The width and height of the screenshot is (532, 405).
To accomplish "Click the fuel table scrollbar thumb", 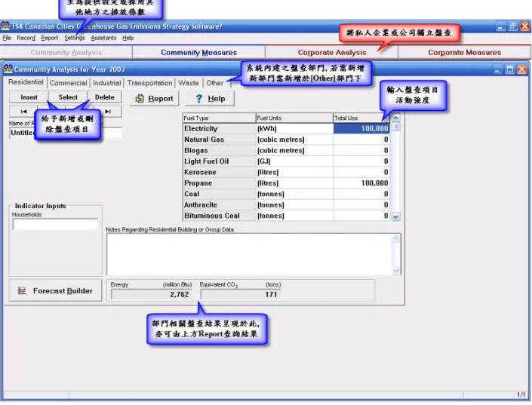I will point(395,127).
